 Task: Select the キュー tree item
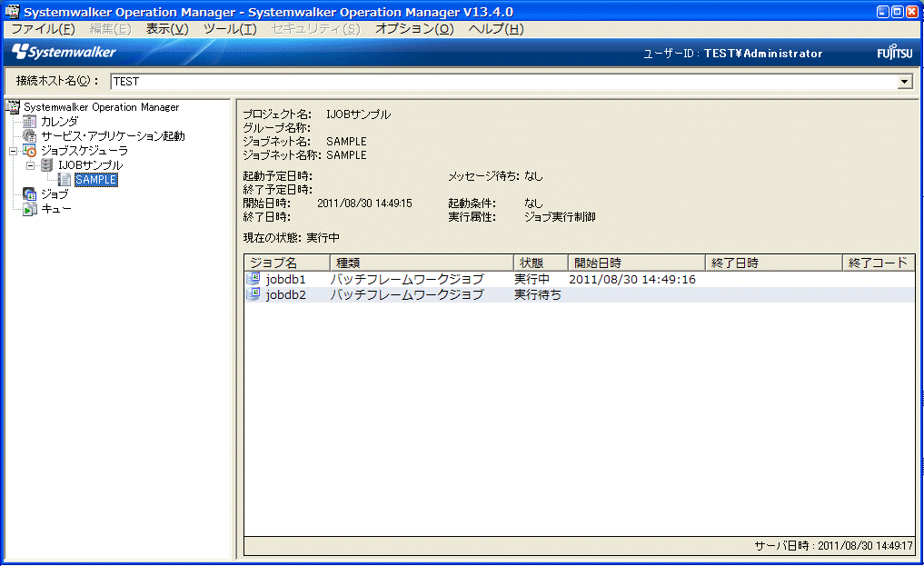click(56, 209)
